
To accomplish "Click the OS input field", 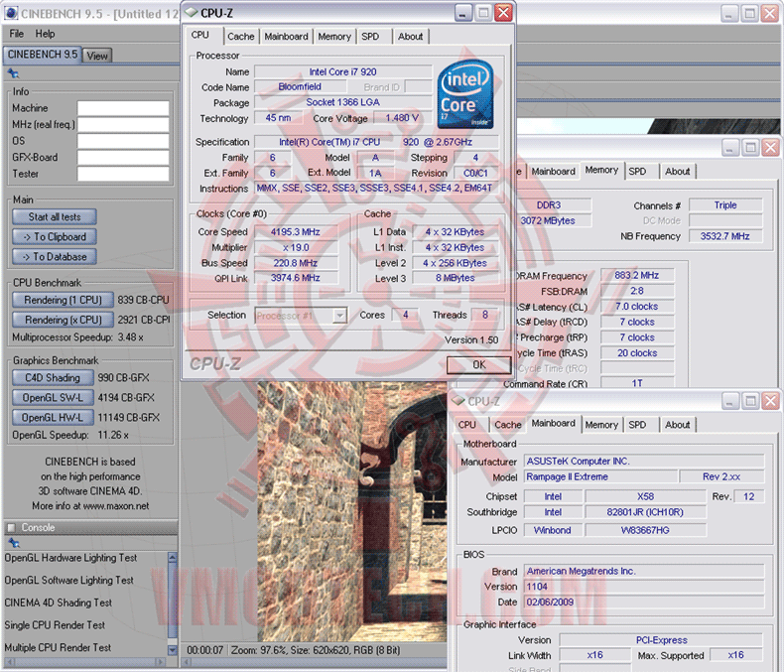I will tap(123, 141).
